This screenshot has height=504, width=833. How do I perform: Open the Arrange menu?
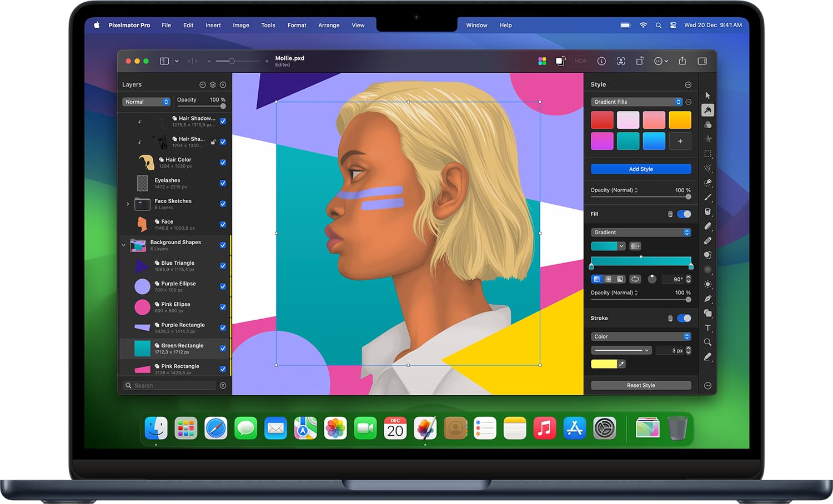[329, 25]
